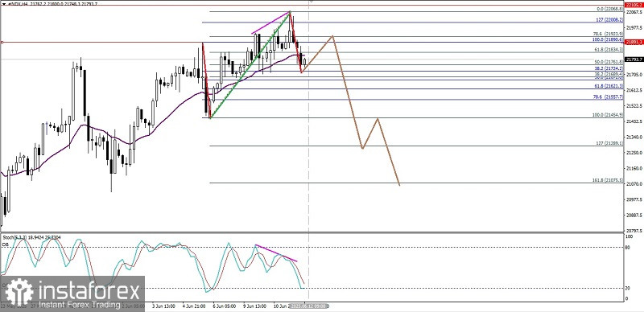Select the 9 Jun 13:00 time label
644x312 pixels.
click(254, 306)
